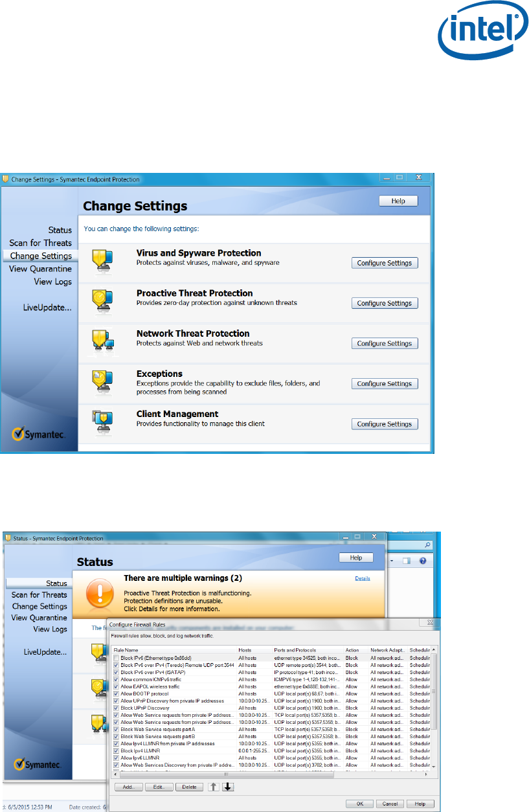Screen dimensions: 529x812
Task: Click the Network Threat Protection shield icon
Action: pos(104,339)
